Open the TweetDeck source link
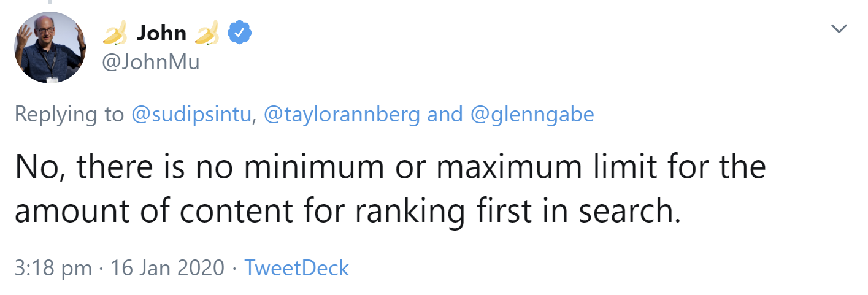This screenshot has height=295, width=868. 297,268
